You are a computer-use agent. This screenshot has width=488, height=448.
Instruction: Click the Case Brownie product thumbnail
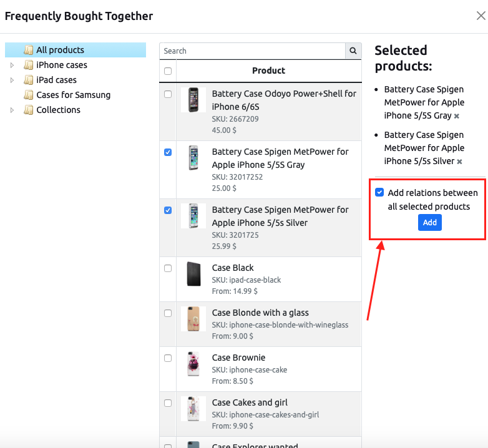tap(193, 364)
